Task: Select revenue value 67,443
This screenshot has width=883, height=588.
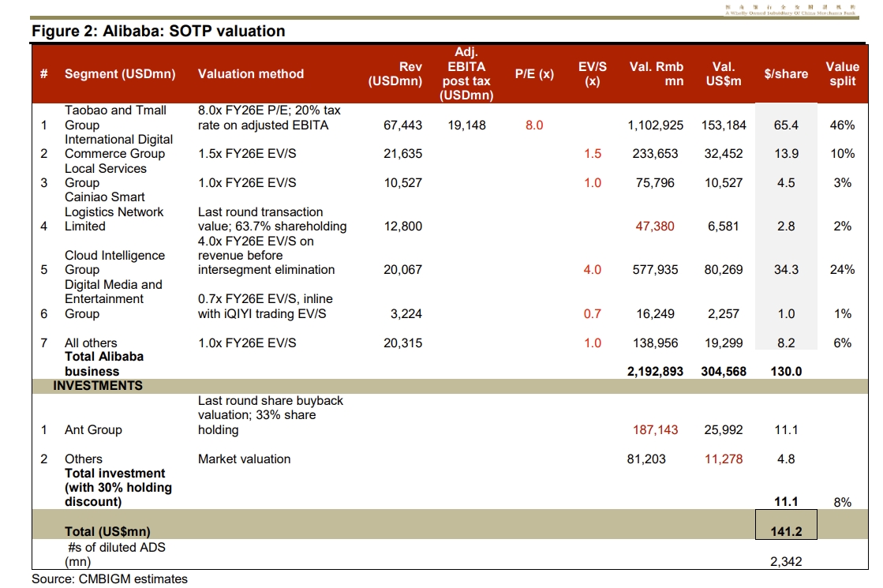Action: point(402,125)
